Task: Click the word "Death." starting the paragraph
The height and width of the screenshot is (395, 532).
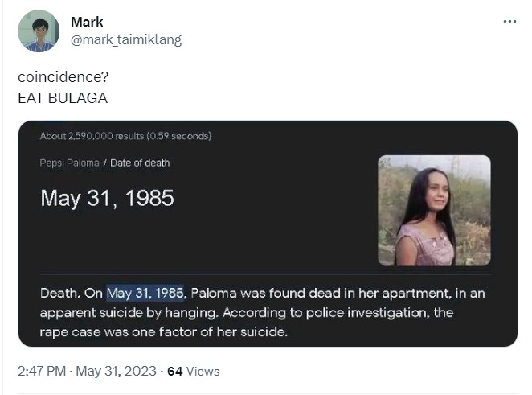Action: click(60, 293)
